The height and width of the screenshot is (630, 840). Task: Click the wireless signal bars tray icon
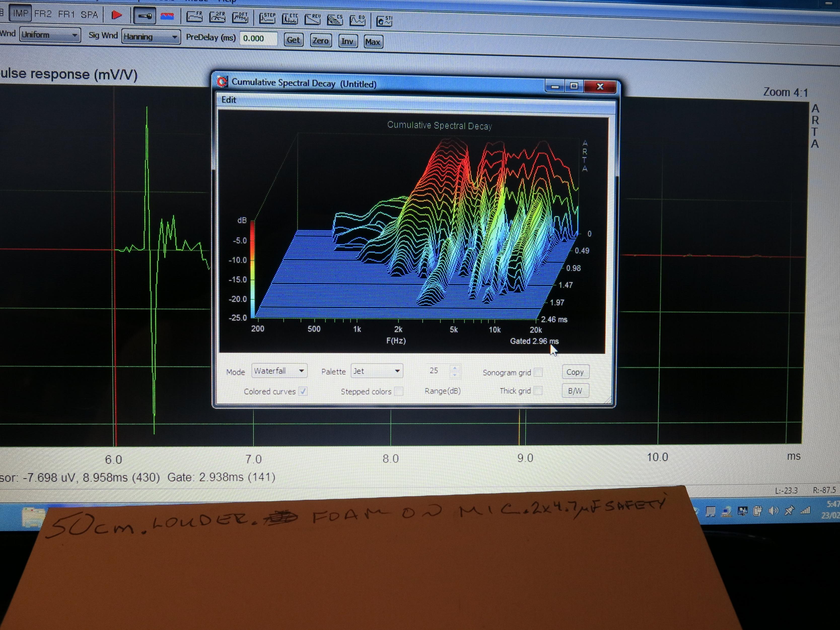point(805,511)
